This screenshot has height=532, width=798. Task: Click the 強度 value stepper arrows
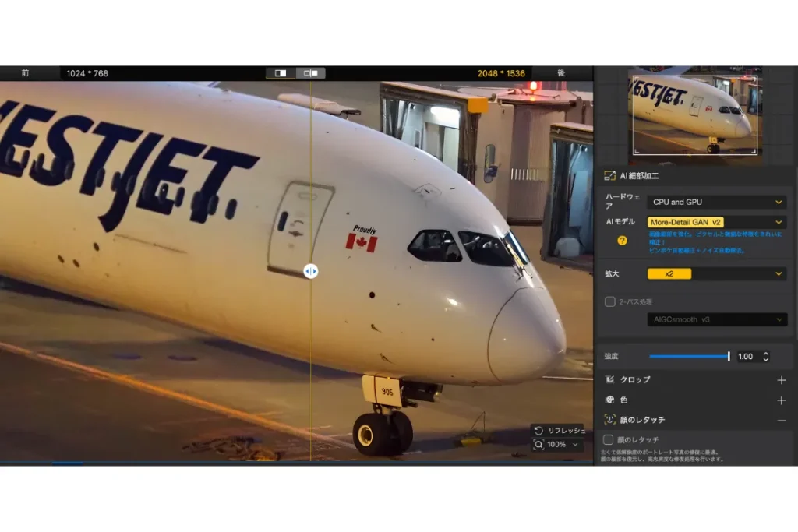765,357
